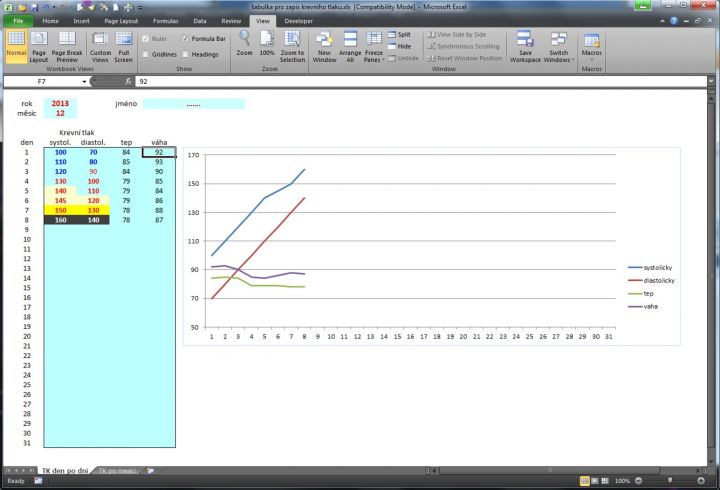This screenshot has width=720, height=490.
Task: Split the worksheet window
Action: tap(399, 34)
